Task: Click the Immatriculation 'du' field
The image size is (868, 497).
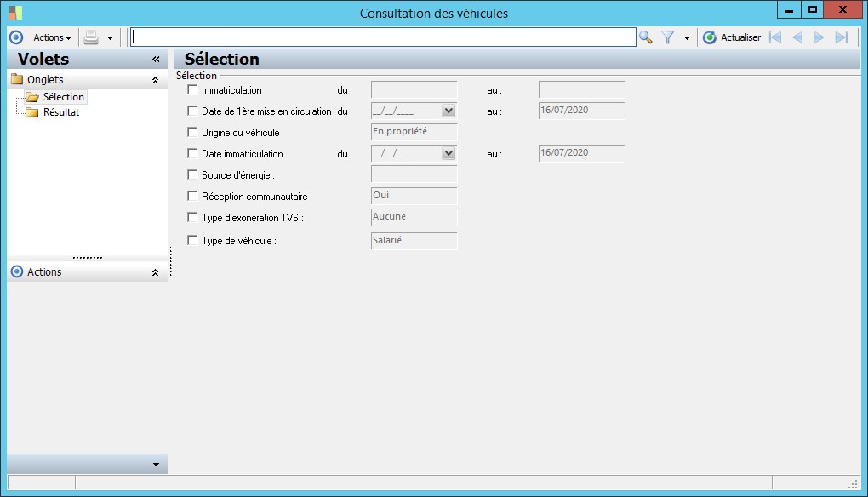Action: tap(414, 89)
